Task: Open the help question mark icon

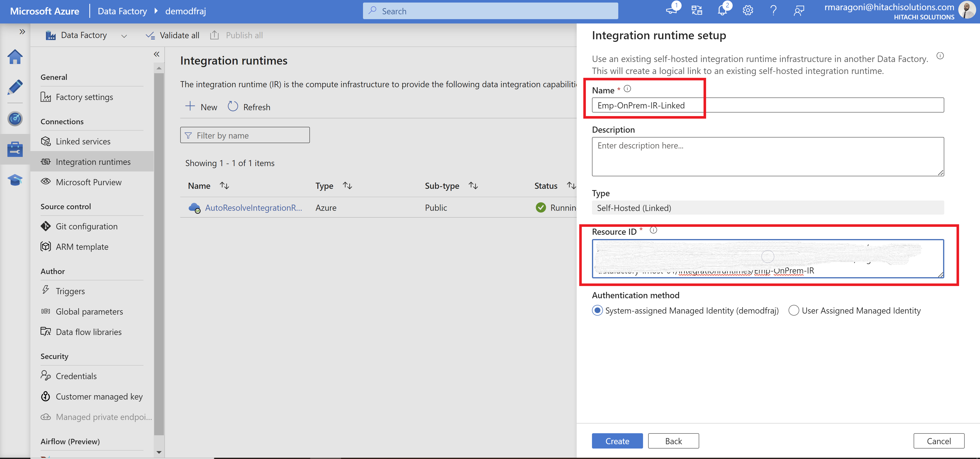Action: pos(773,11)
